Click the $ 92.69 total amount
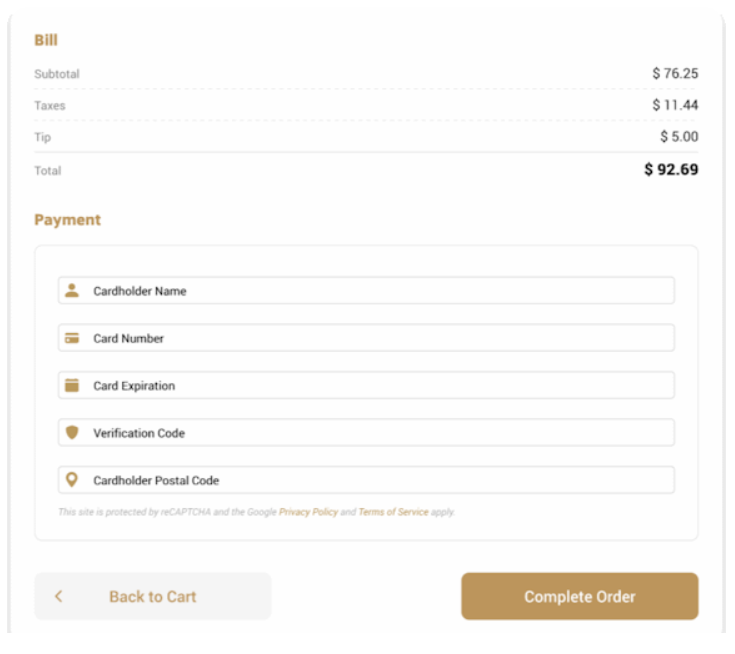 tap(671, 170)
